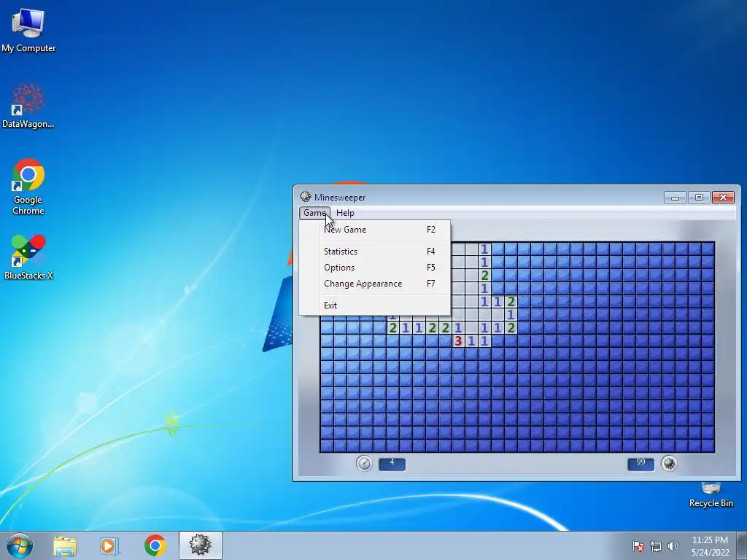The image size is (747, 560).
Task: Close the Minesweeper window
Action: pos(723,197)
